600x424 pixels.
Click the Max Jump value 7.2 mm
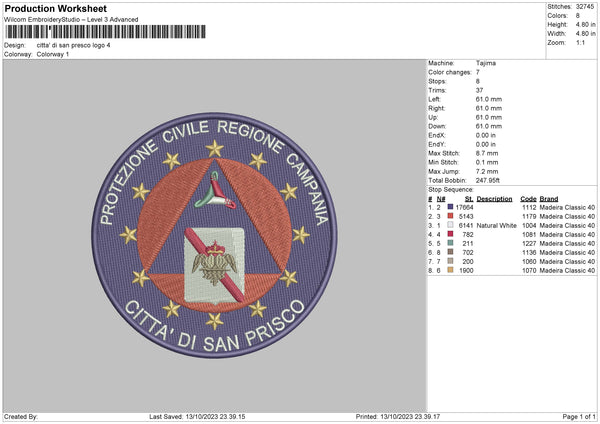point(487,171)
